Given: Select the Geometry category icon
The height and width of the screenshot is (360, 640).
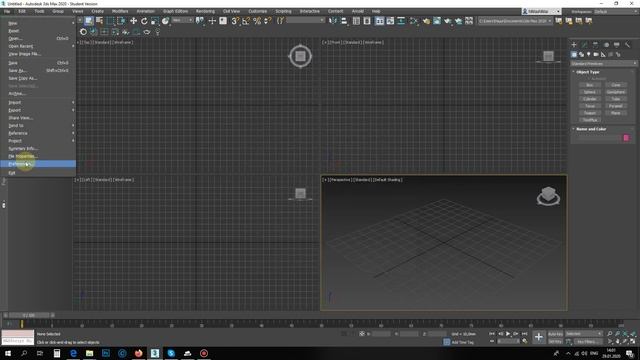Looking at the screenshot, I should (x=574, y=54).
